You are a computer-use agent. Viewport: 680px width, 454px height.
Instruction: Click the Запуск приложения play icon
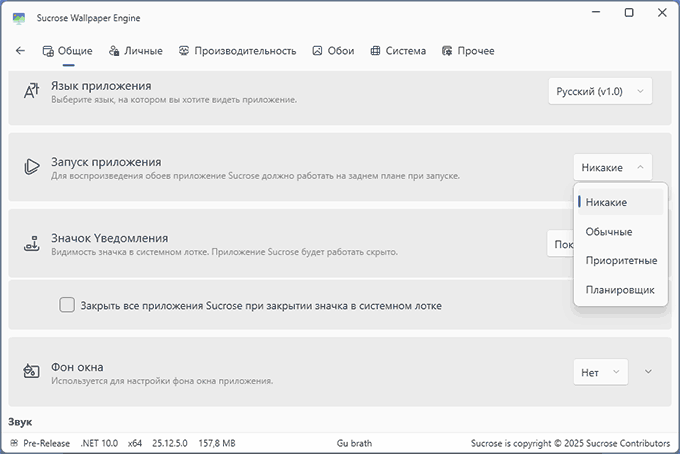click(x=30, y=167)
